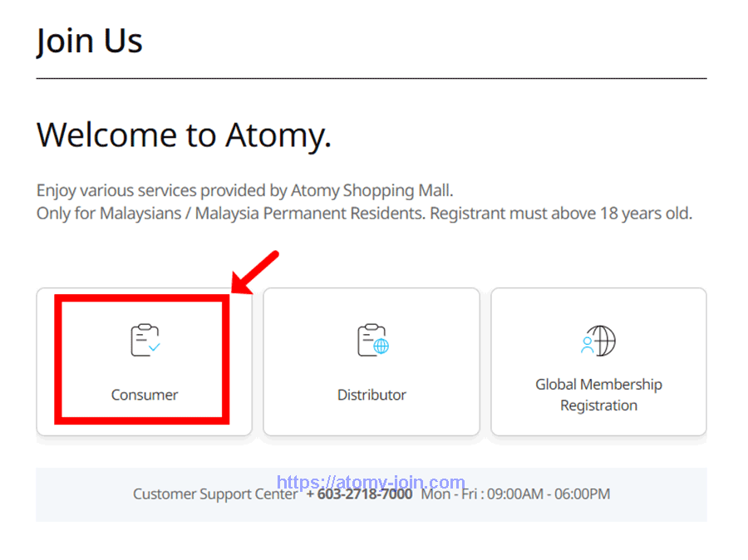The width and height of the screenshot is (748, 560).
Task: Click the Customer Support Center text
Action: click(214, 495)
